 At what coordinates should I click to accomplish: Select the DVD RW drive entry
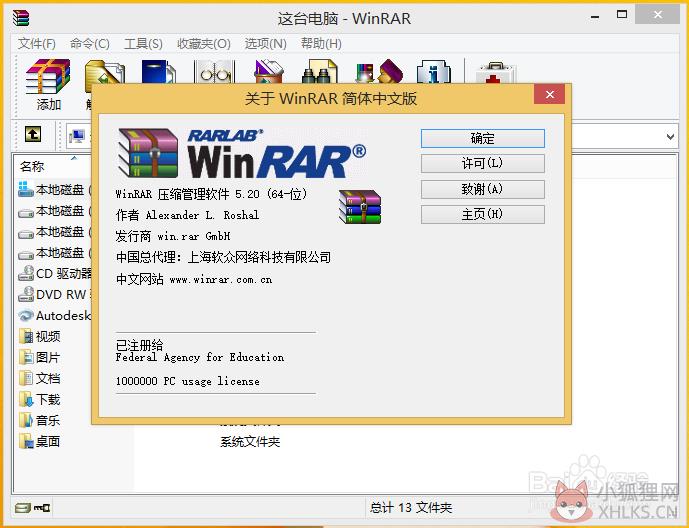coord(54,294)
